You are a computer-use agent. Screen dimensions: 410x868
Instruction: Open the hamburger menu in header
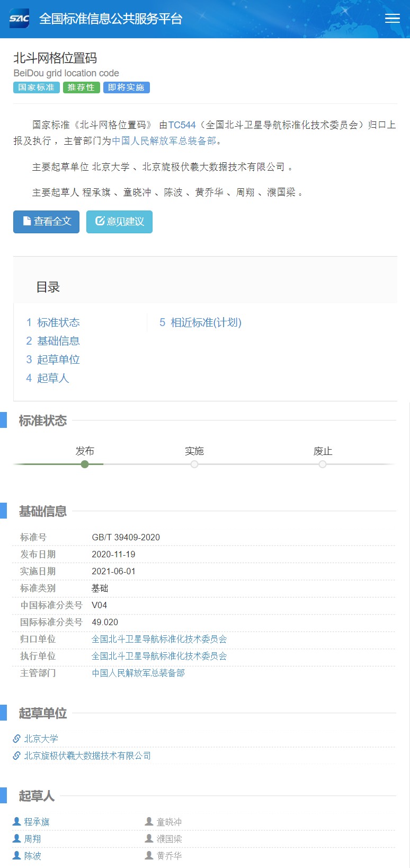pos(392,19)
